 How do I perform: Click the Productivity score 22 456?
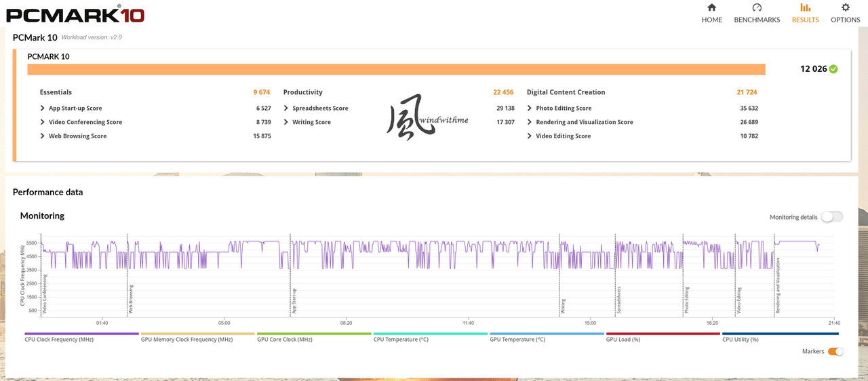[503, 92]
